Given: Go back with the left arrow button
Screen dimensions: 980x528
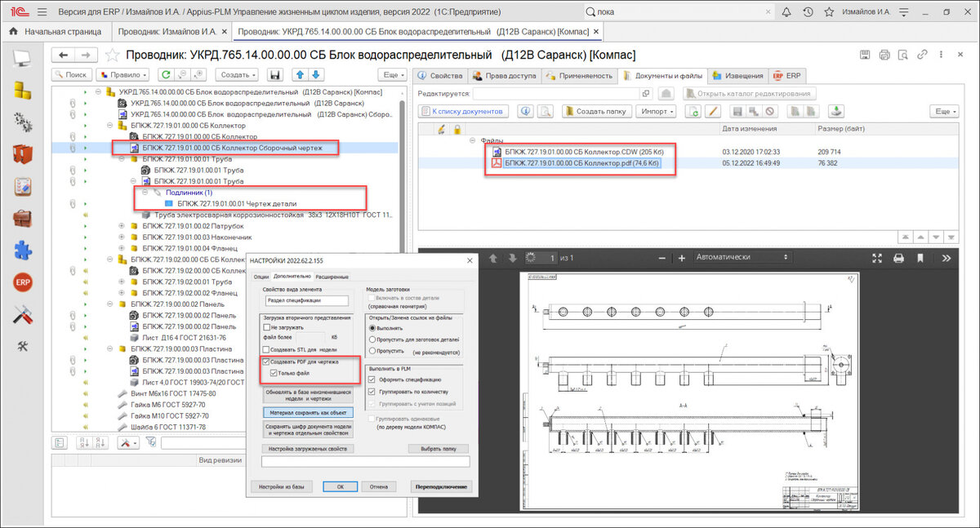Looking at the screenshot, I should (64, 55).
